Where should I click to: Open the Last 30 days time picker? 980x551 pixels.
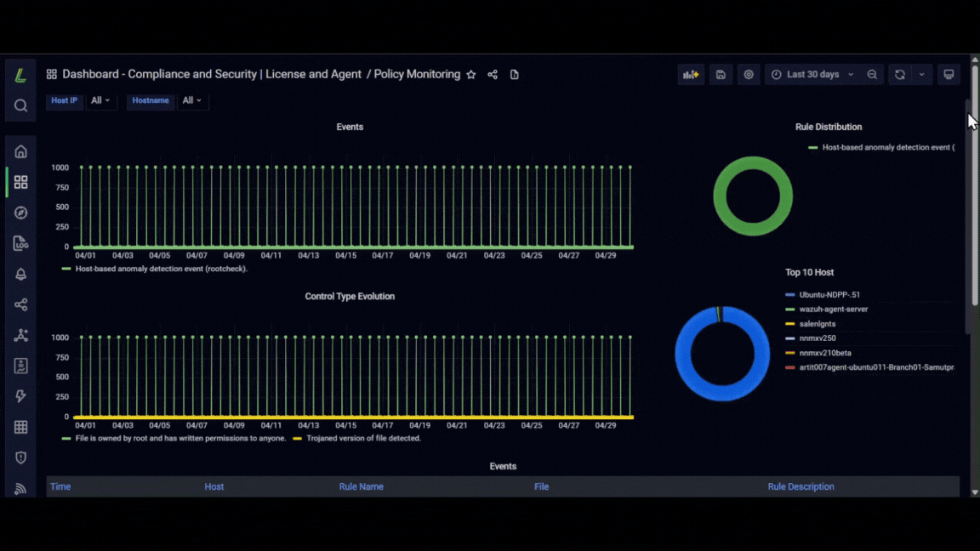tap(812, 74)
